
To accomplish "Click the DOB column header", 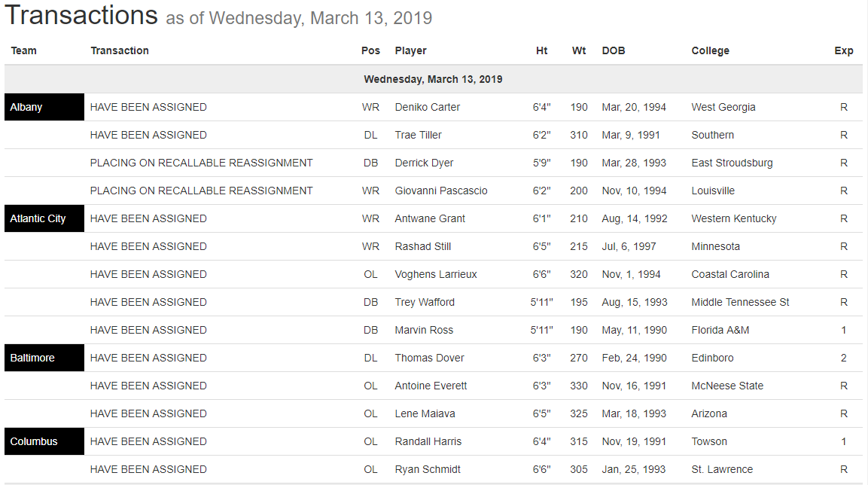I will (x=614, y=50).
